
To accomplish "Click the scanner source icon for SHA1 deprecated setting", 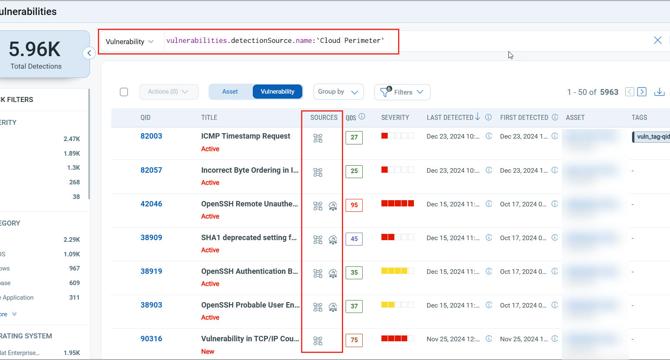I will click(x=318, y=240).
